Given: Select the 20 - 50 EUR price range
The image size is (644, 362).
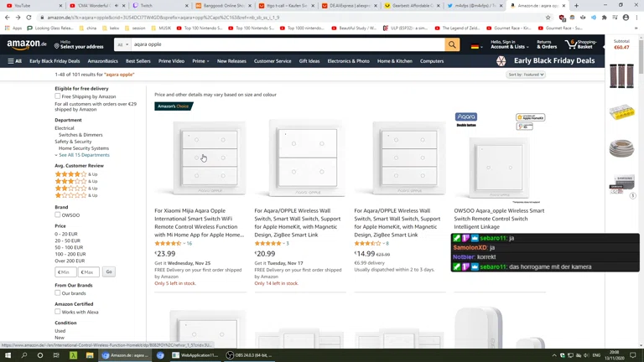Looking at the screenshot, I should 67,241.
